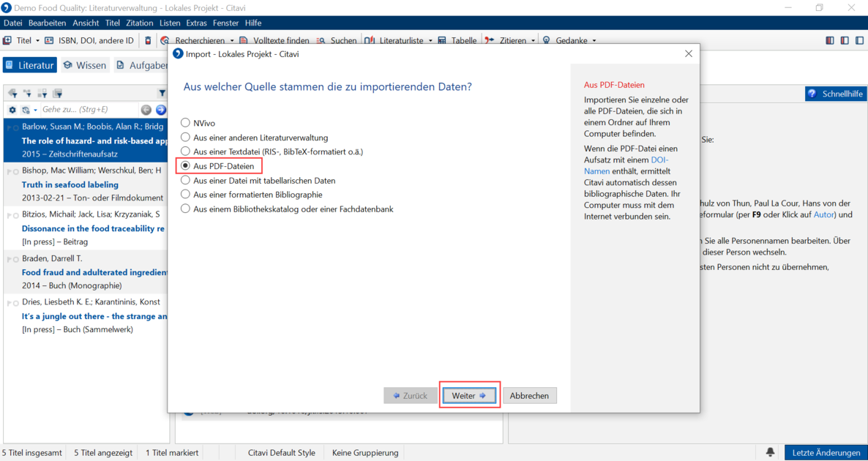This screenshot has width=868, height=461.
Task: Click the Gehe zu search field
Action: coord(89,110)
